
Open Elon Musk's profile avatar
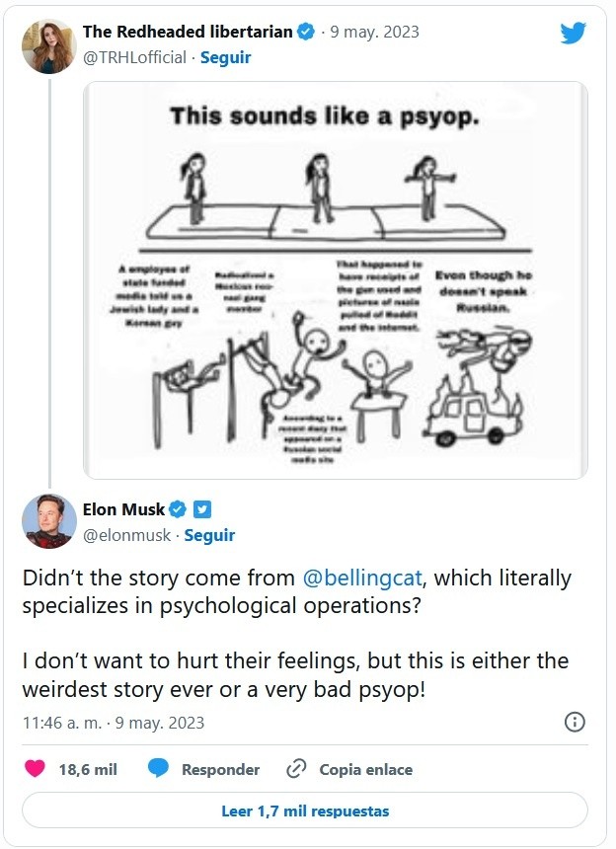tap(48, 521)
